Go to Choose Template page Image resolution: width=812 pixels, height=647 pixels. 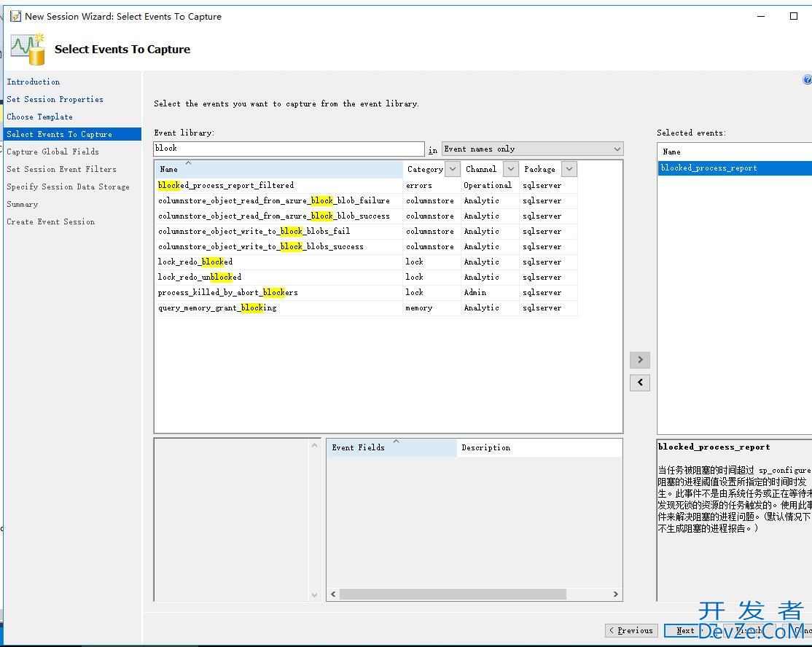click(x=40, y=117)
